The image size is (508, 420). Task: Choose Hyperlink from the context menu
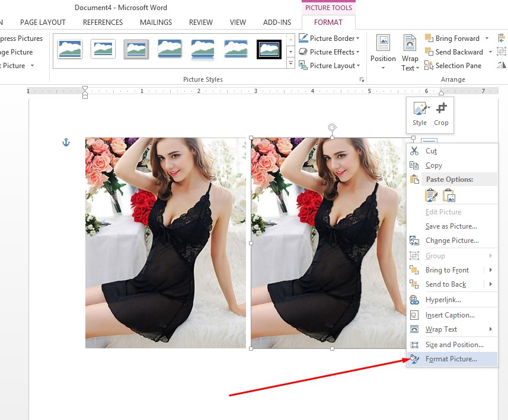pyautogui.click(x=452, y=300)
